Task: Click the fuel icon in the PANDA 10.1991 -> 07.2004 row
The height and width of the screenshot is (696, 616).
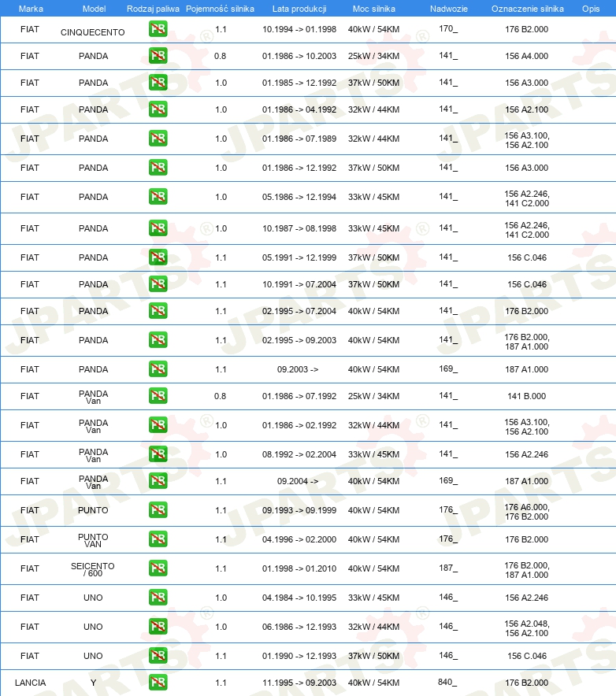Action: click(x=158, y=284)
